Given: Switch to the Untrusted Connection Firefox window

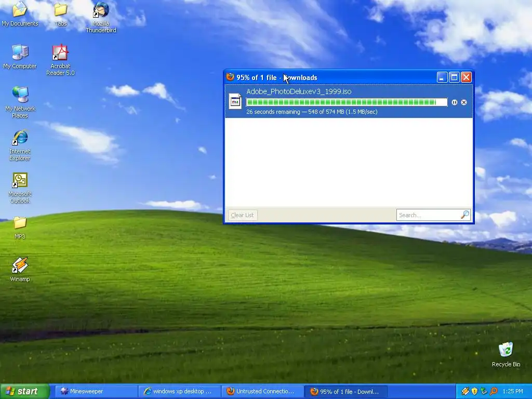Looking at the screenshot, I should pos(262,392).
